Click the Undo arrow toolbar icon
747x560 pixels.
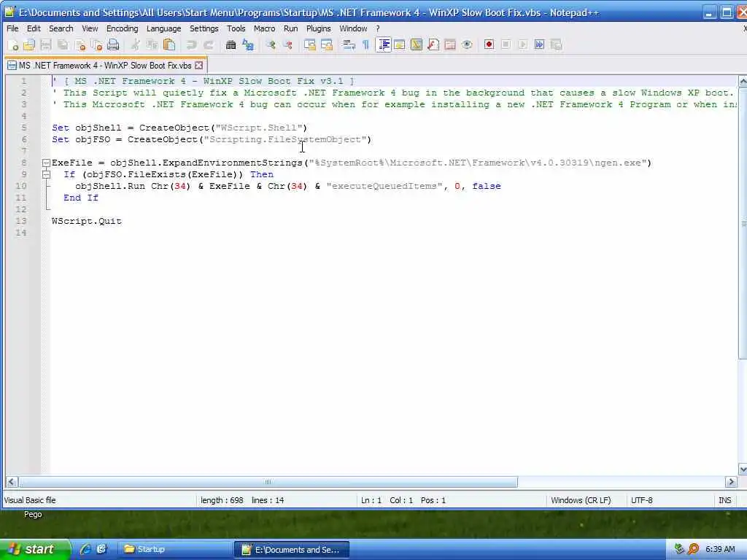coord(192,44)
